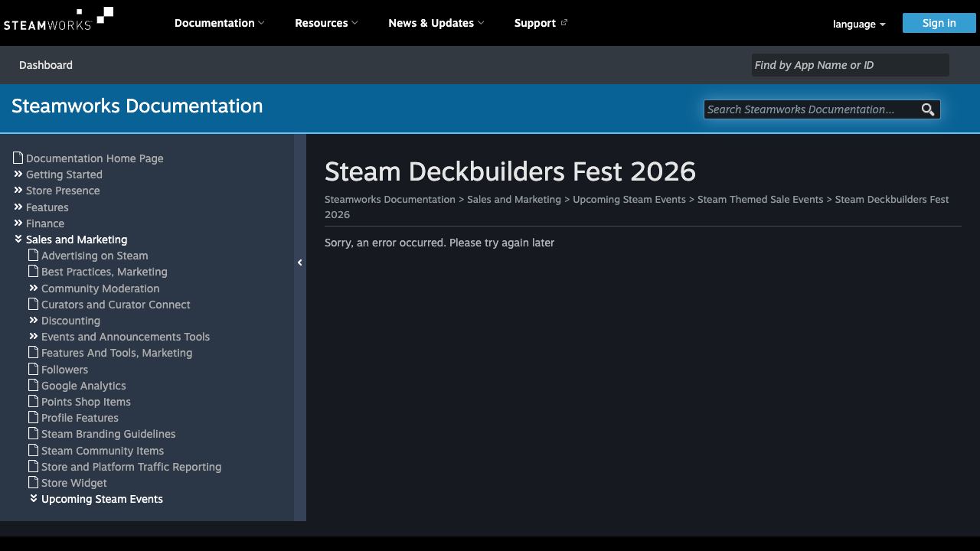Open Features And Tools, Marketing page
Screen dimensions: 980x551
(116, 353)
